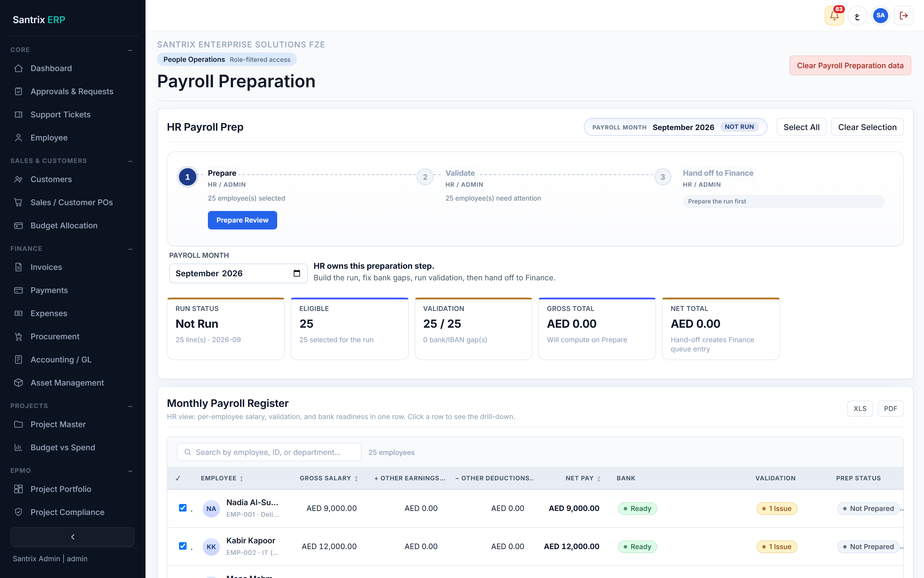Image resolution: width=924 pixels, height=578 pixels.
Task: Collapse the FINANCE sidebar section
Action: click(130, 249)
